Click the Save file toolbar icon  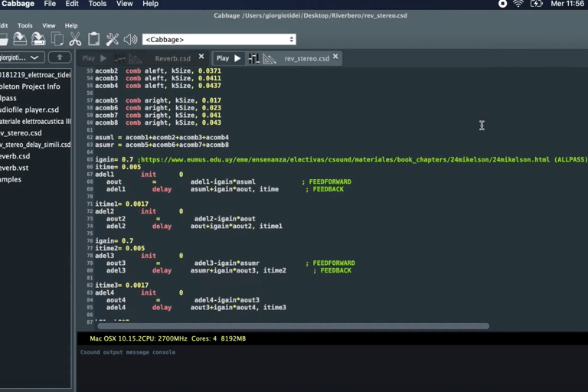pos(20,39)
